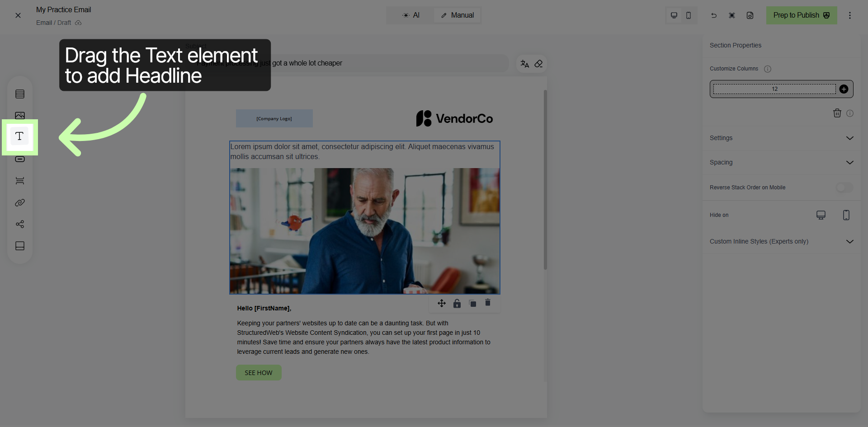Click the subject line input field

[x=348, y=63]
